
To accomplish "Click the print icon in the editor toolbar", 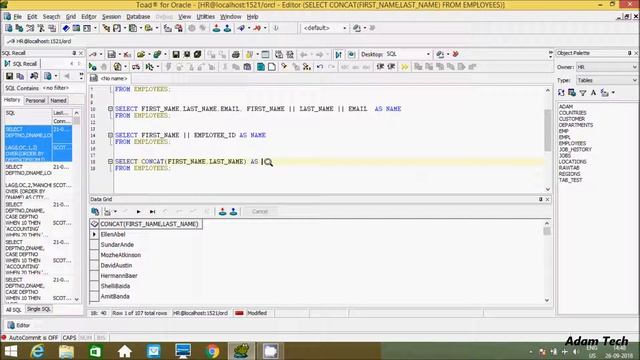I will [x=236, y=54].
